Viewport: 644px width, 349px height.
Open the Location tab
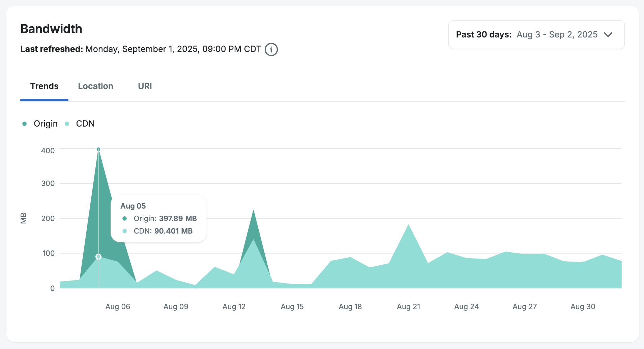point(95,86)
